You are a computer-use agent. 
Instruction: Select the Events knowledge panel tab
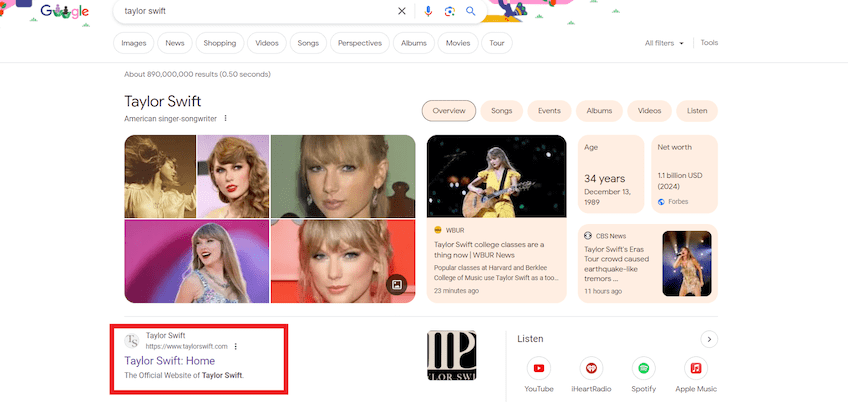pyautogui.click(x=549, y=111)
